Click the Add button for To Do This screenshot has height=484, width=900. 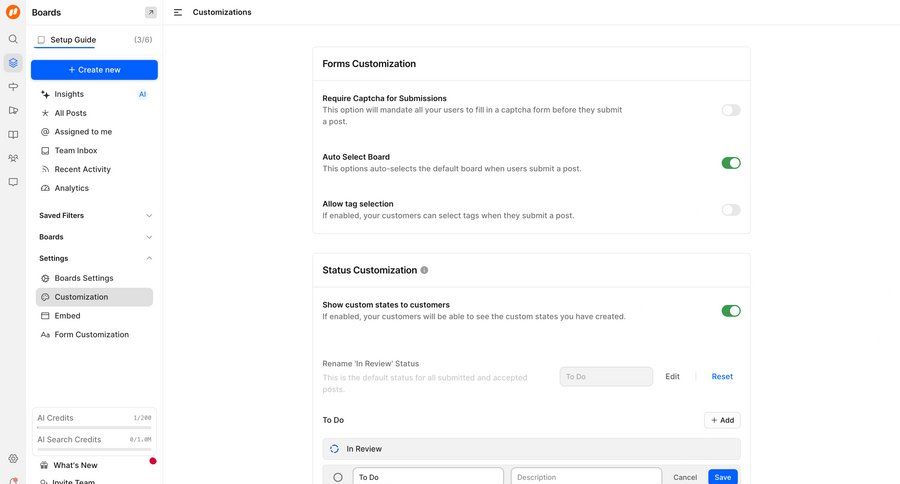pyautogui.click(x=722, y=420)
